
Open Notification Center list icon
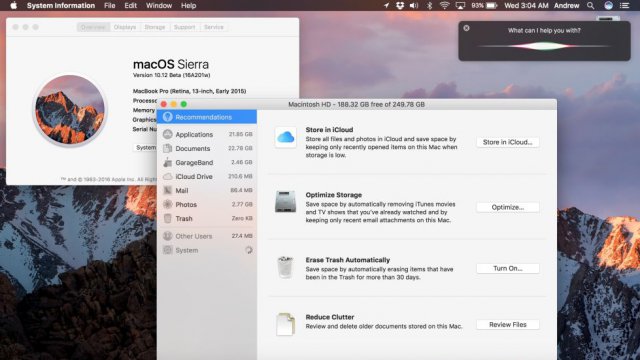click(x=624, y=5)
